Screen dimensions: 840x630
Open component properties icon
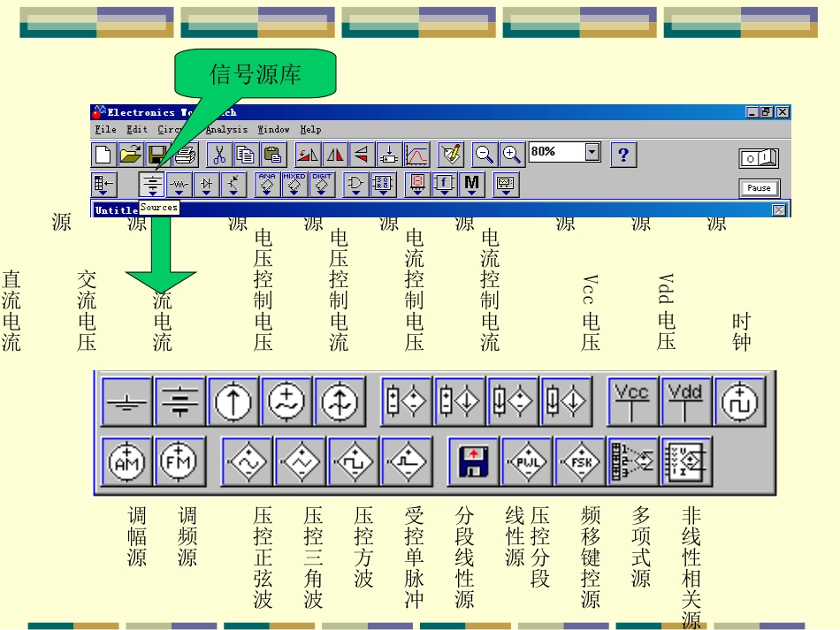pos(451,156)
